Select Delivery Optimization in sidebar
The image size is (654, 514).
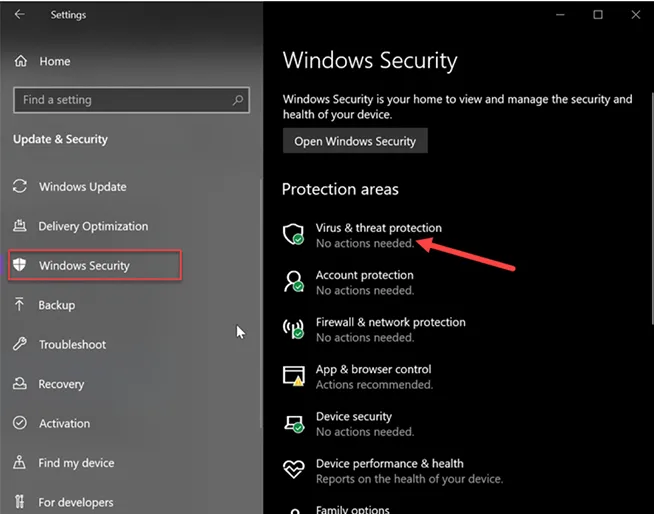[x=93, y=226]
